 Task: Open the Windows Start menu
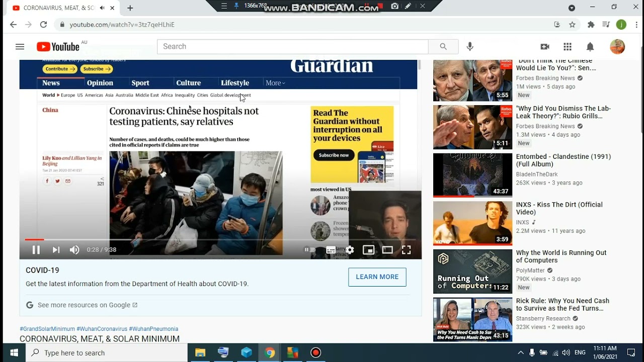pyautogui.click(x=14, y=353)
